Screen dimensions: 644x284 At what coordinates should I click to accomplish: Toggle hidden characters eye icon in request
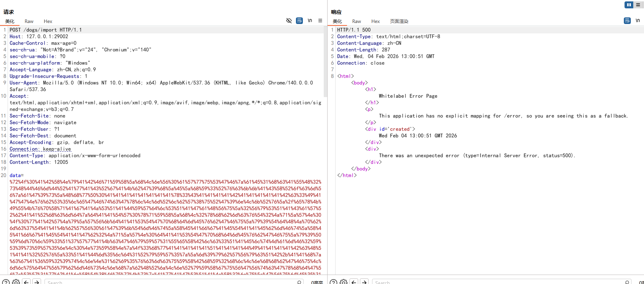point(289,21)
